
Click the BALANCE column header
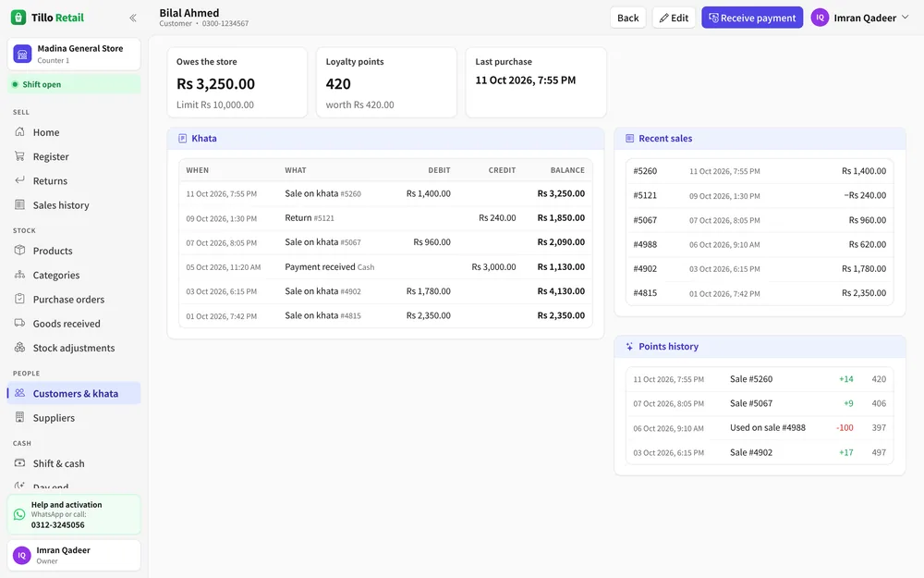(567, 170)
